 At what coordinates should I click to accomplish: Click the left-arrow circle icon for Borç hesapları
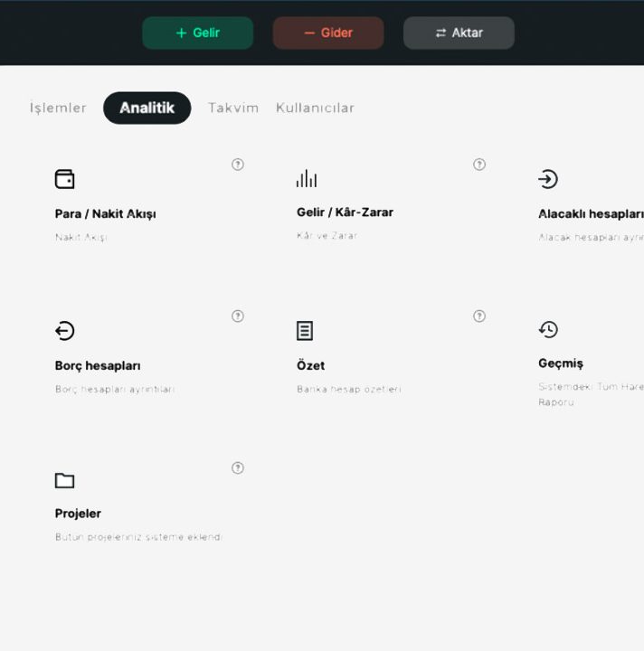tap(65, 331)
